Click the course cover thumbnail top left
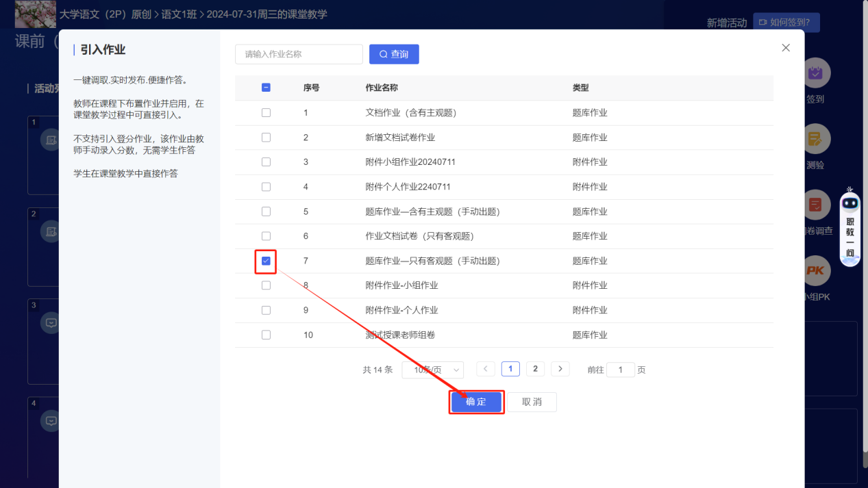The height and width of the screenshot is (488, 868). [x=35, y=14]
